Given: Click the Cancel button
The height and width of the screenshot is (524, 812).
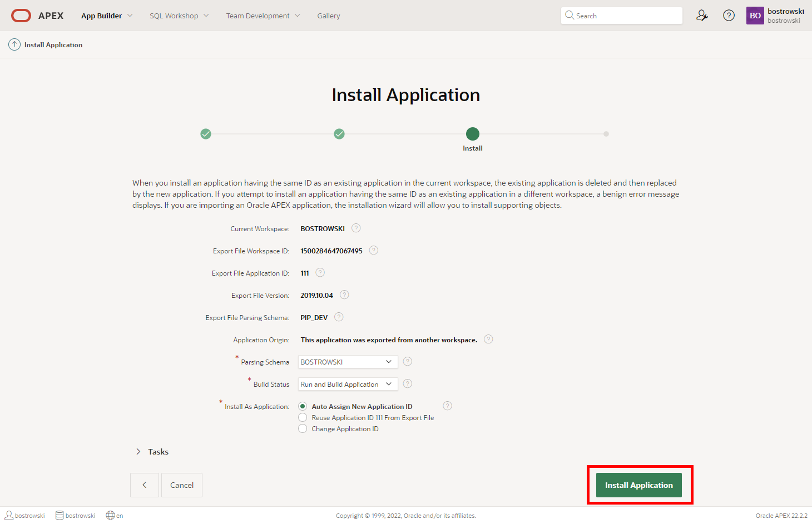Looking at the screenshot, I should tap(182, 485).
